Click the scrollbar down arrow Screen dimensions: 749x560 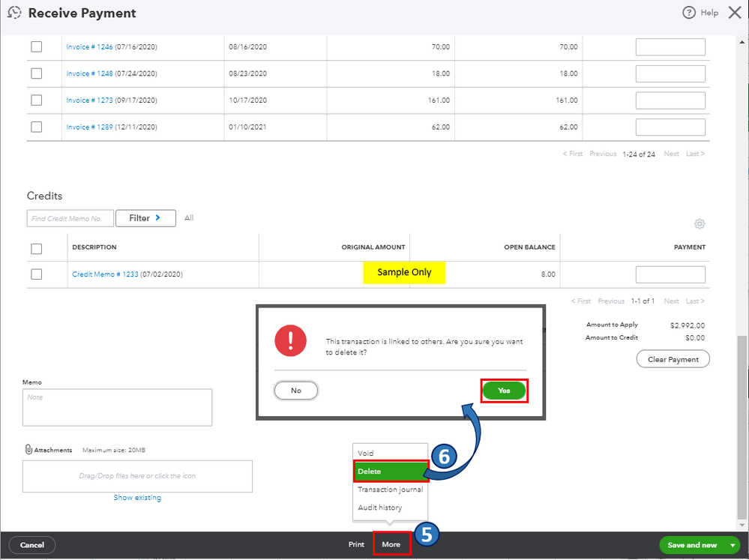pyautogui.click(x=742, y=525)
